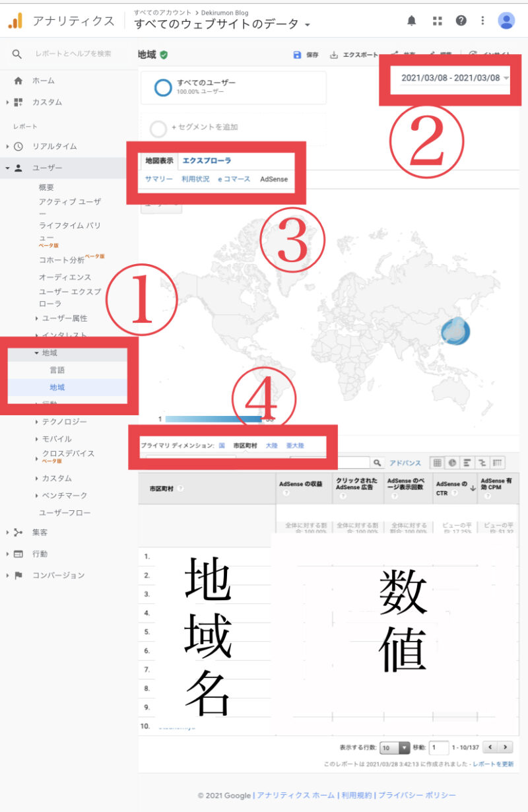The height and width of the screenshot is (812, 528).
Task: Click the 行動 behavior icon
Action: point(18,554)
